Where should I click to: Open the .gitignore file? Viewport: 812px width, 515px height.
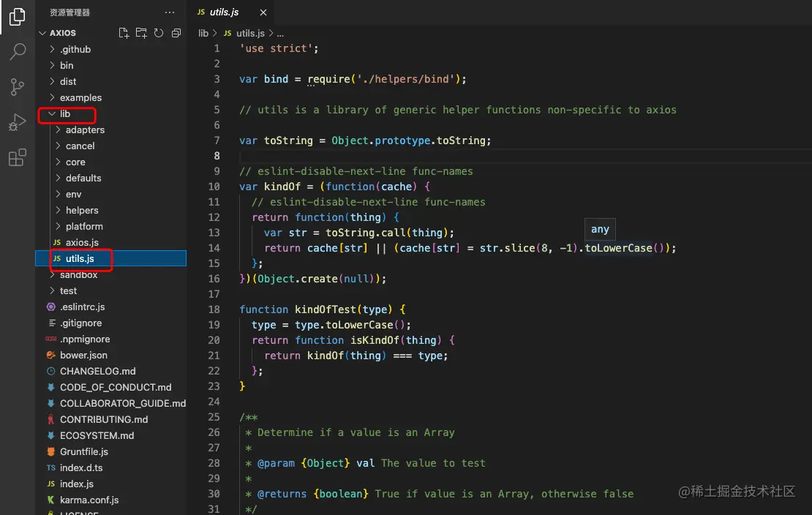click(110, 323)
